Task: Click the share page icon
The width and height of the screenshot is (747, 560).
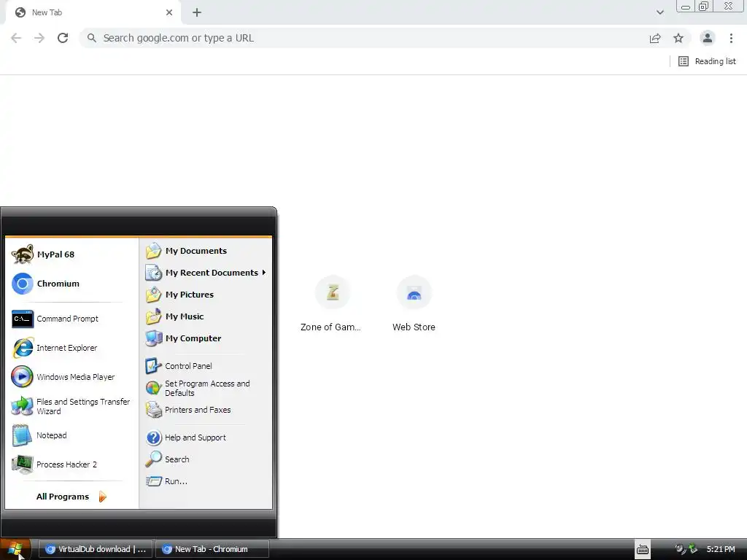Action: point(655,38)
